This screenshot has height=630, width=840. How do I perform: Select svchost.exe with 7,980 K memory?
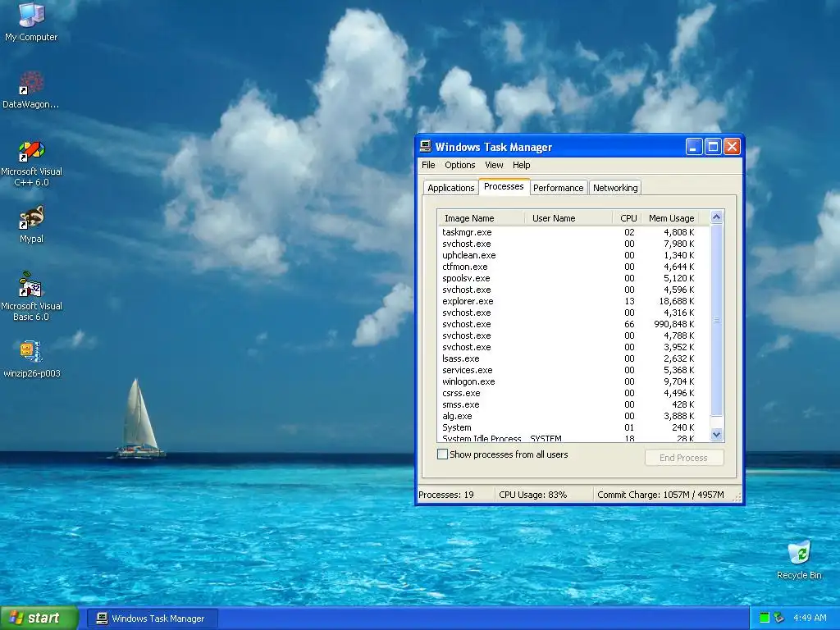click(x=573, y=244)
